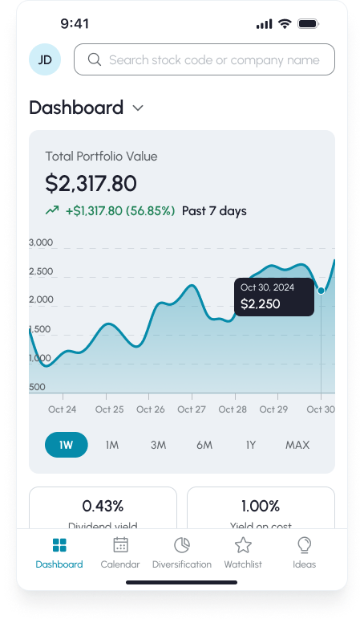Open the Calendar tab icon
This screenshot has height=623, width=364.
point(120,545)
